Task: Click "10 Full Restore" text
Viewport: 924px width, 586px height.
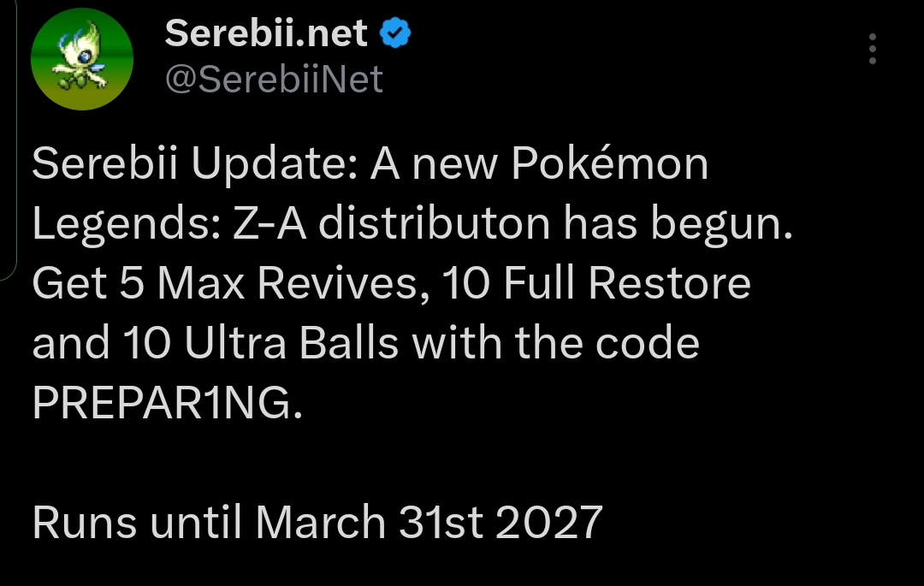Action: (596, 284)
